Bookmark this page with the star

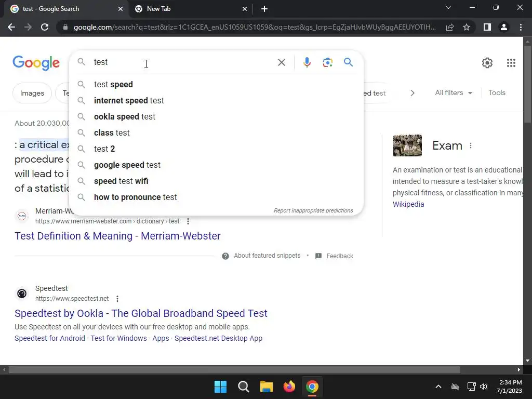tap(467, 27)
